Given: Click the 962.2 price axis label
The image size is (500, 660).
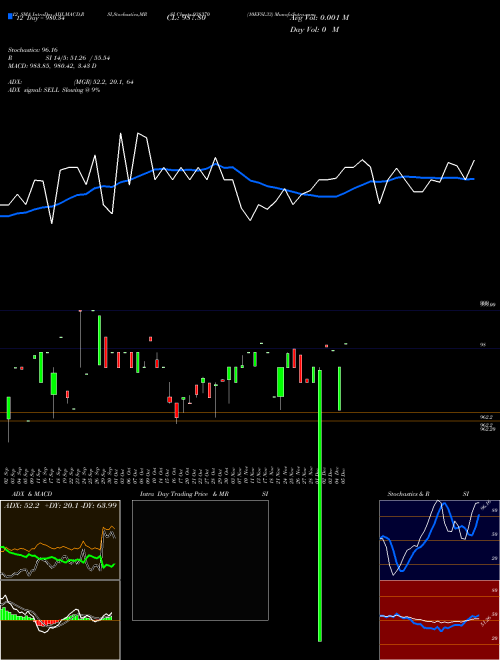Looking at the screenshot, I should click(x=486, y=417).
